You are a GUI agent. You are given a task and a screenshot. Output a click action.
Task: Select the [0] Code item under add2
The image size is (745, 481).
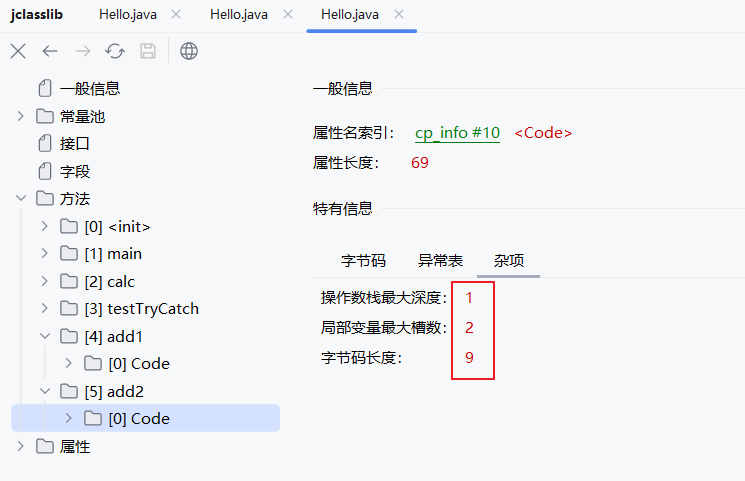[139, 419]
